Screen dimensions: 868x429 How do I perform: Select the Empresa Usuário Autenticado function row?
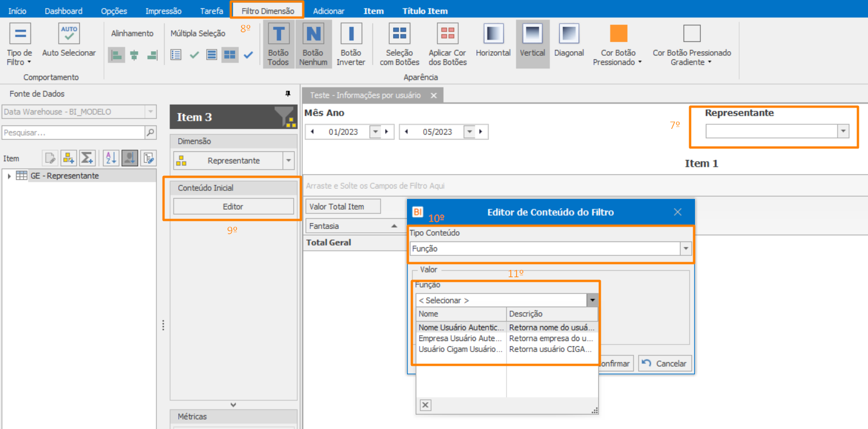pos(507,338)
